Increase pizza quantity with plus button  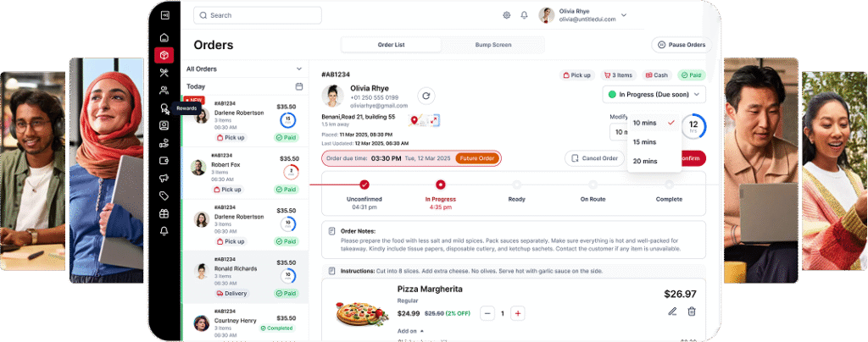tap(518, 313)
